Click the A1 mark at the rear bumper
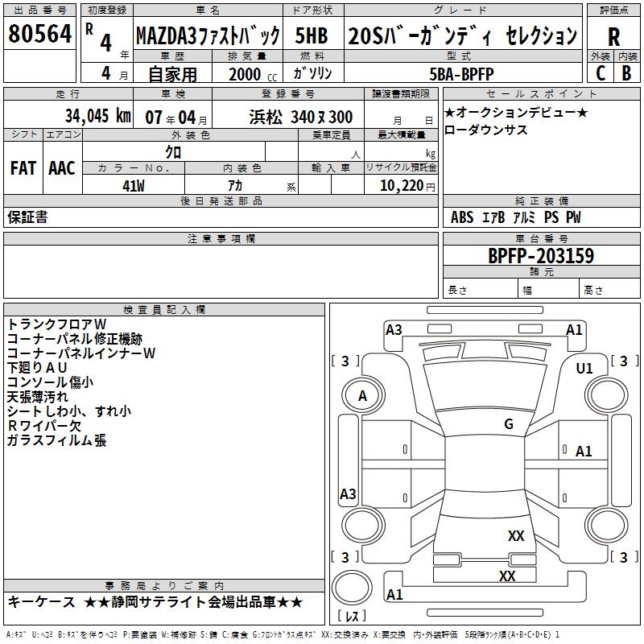644x644 pixels. click(394, 594)
